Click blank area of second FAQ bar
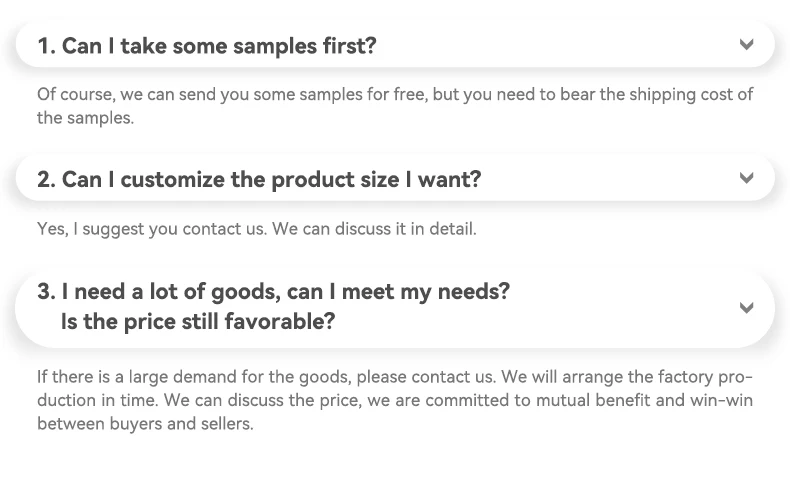Screen dimensions: 790x495 (605, 178)
